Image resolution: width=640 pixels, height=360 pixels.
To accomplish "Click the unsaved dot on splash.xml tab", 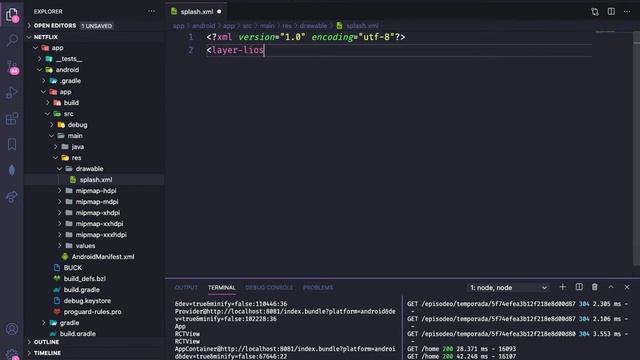I will tap(219, 12).
